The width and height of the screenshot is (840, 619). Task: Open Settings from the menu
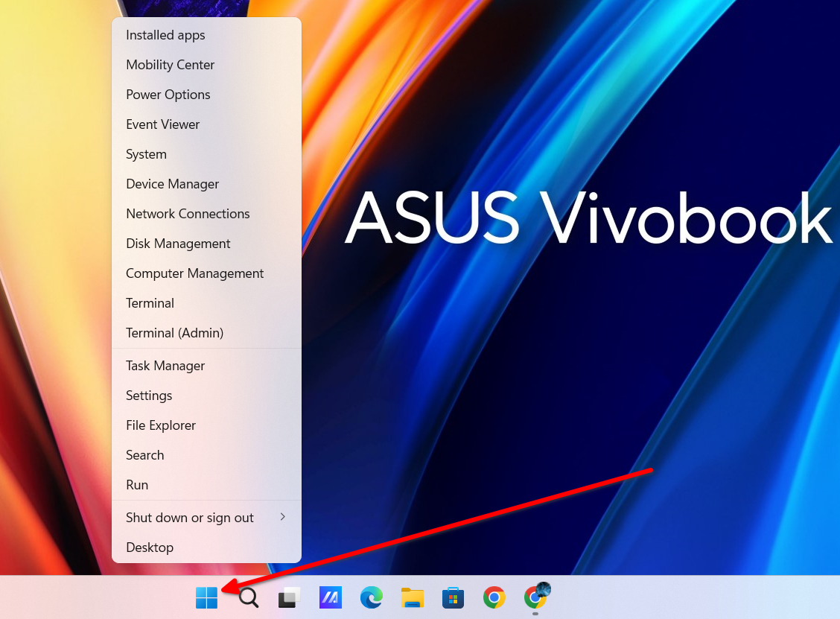coord(206,396)
